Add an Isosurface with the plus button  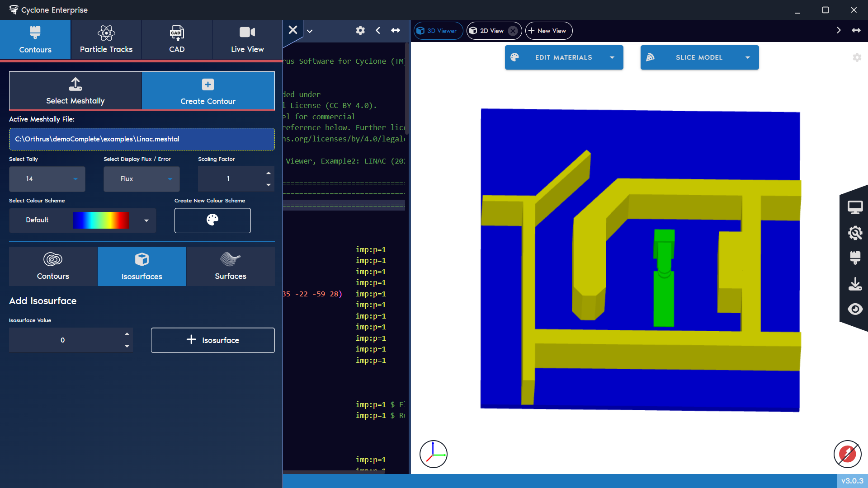(x=212, y=340)
